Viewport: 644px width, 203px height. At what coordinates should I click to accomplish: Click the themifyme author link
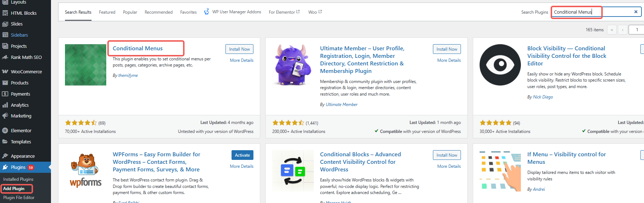click(128, 75)
